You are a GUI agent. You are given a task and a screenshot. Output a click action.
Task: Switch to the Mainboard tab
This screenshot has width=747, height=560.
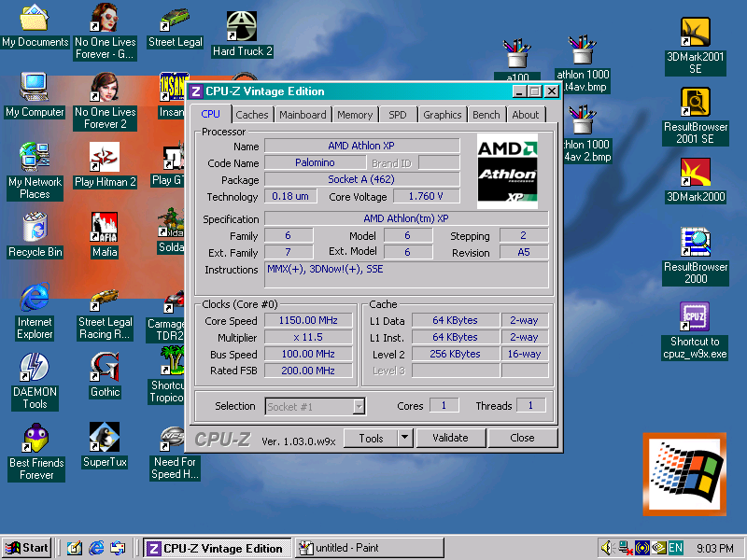coord(303,115)
